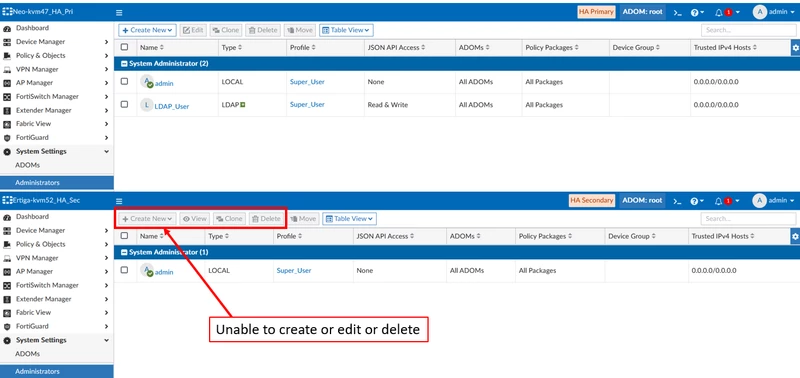The image size is (800, 378).
Task: Open LDAP_User administrator link
Action: (172, 107)
